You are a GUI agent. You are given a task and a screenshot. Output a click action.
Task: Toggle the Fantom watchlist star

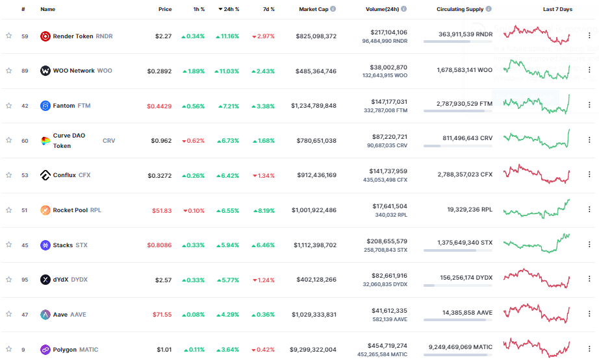point(9,106)
